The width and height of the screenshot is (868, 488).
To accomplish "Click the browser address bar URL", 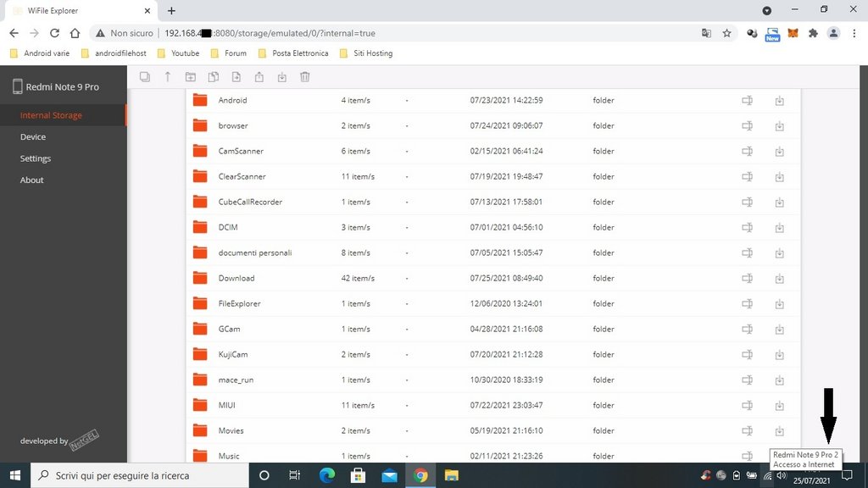I will pyautogui.click(x=270, y=33).
